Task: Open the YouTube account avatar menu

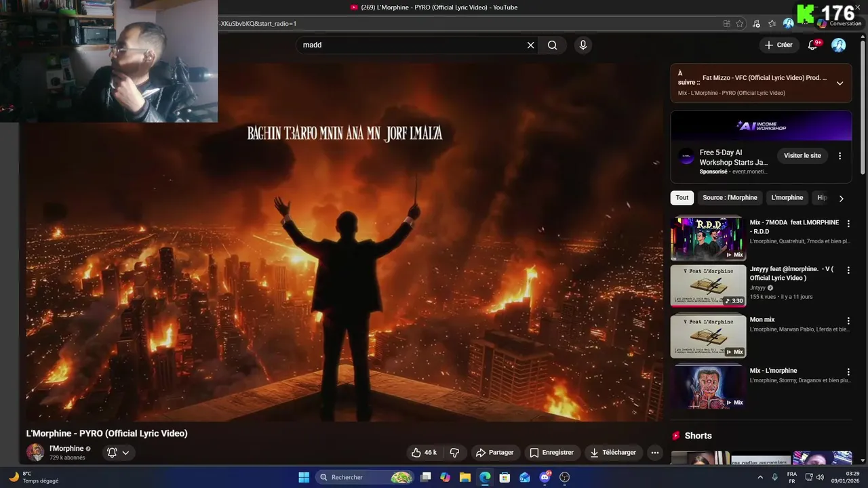Action: point(839,45)
